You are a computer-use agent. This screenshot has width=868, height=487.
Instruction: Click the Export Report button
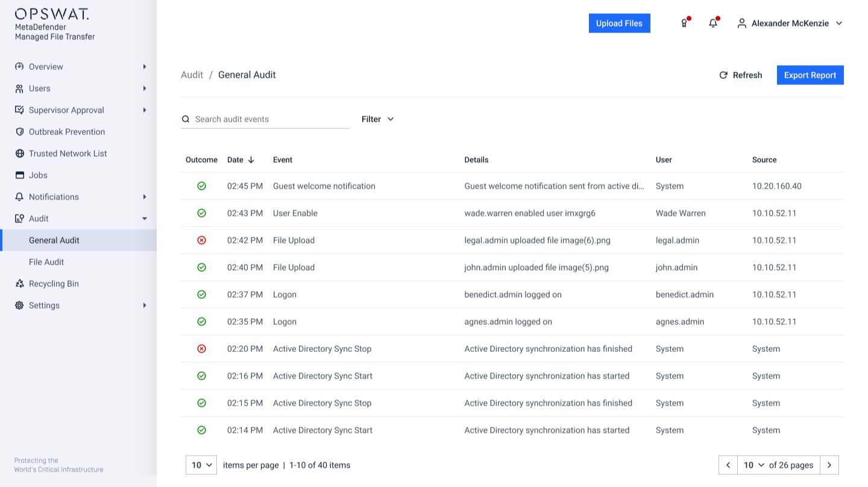click(x=810, y=75)
